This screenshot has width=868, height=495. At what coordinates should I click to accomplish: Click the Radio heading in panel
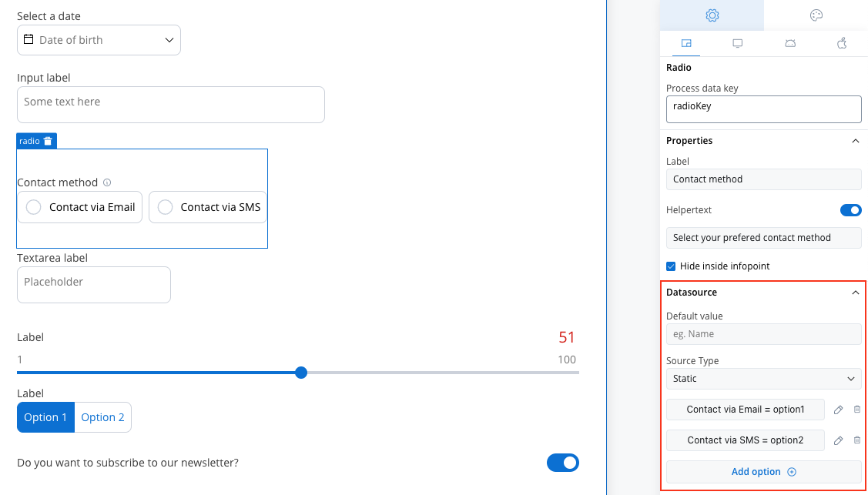click(679, 68)
